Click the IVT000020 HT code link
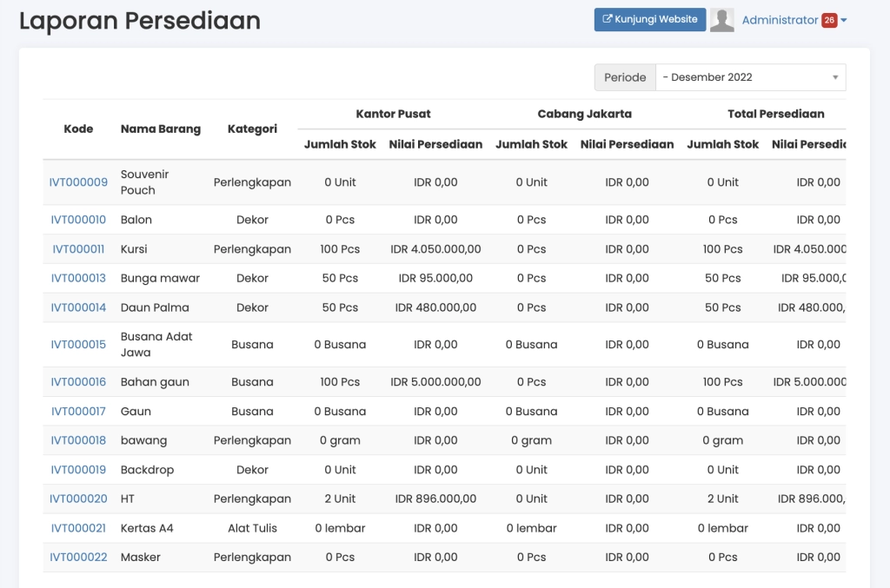The image size is (890, 588). pos(78,499)
